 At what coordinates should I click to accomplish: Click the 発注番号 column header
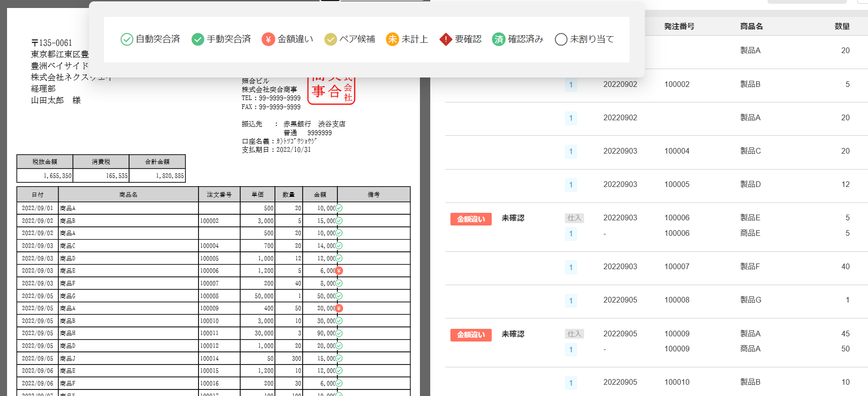click(x=679, y=26)
